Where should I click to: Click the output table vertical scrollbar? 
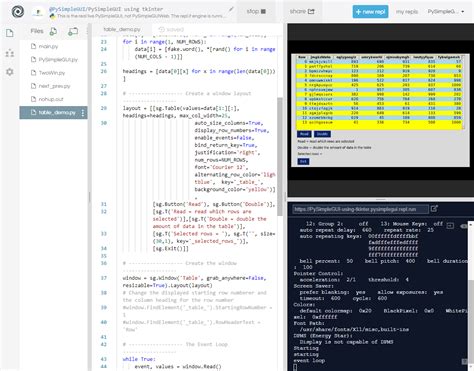tap(463, 92)
